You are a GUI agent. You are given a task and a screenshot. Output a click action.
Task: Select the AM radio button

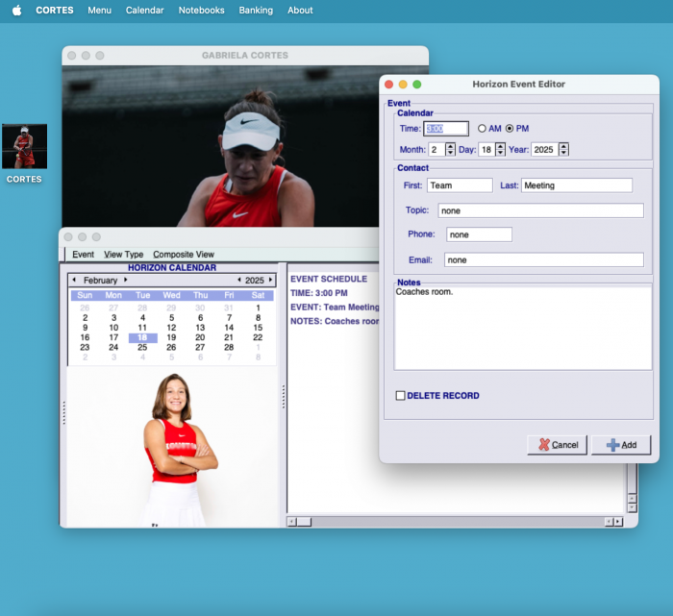[483, 129]
